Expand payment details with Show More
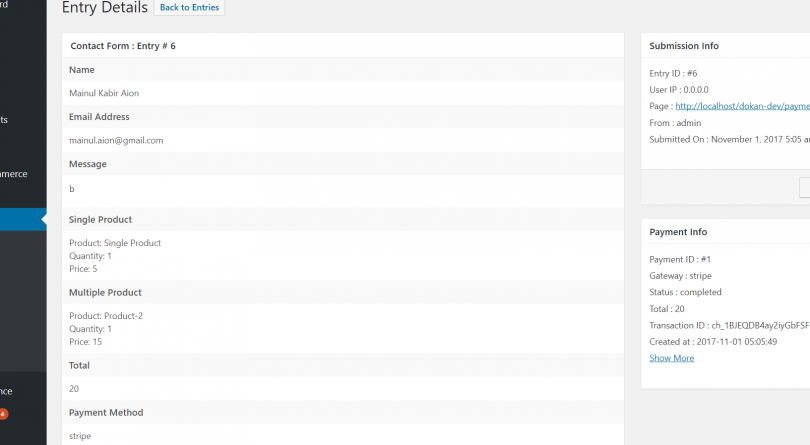The width and height of the screenshot is (810, 445). pyautogui.click(x=671, y=358)
